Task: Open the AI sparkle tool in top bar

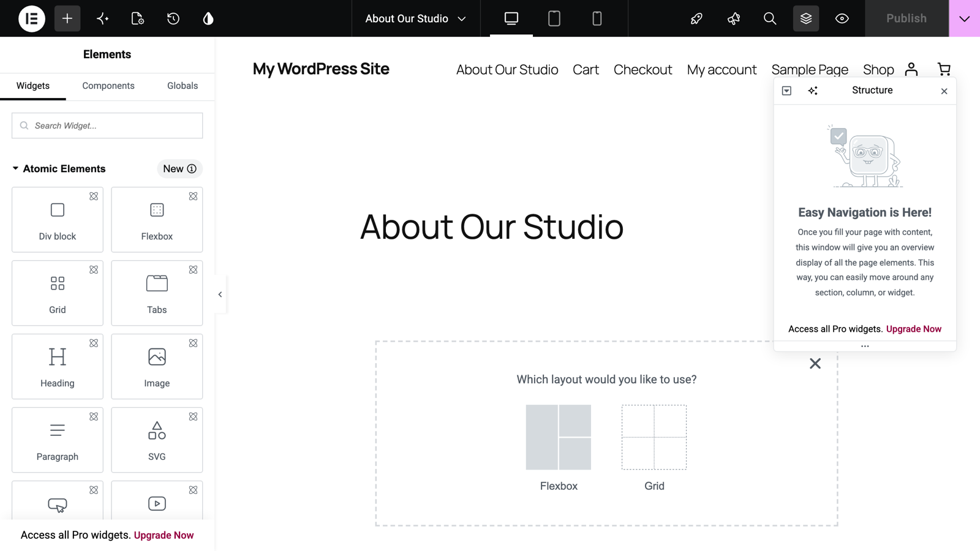Action: 102,18
